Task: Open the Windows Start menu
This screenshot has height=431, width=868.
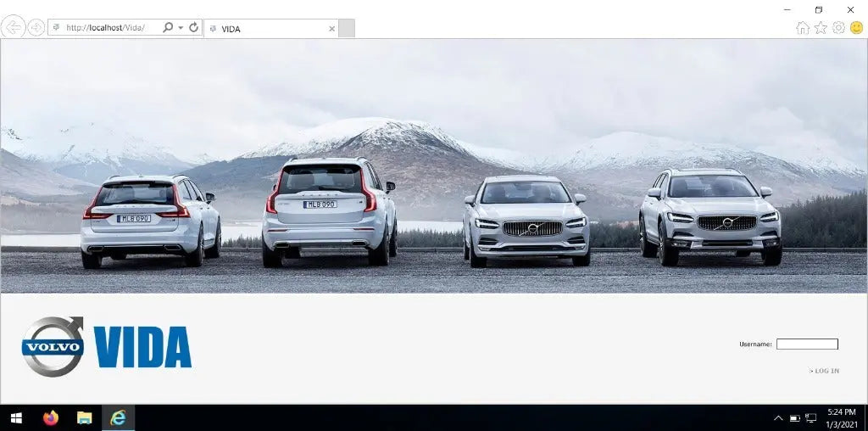Action: coord(15,417)
